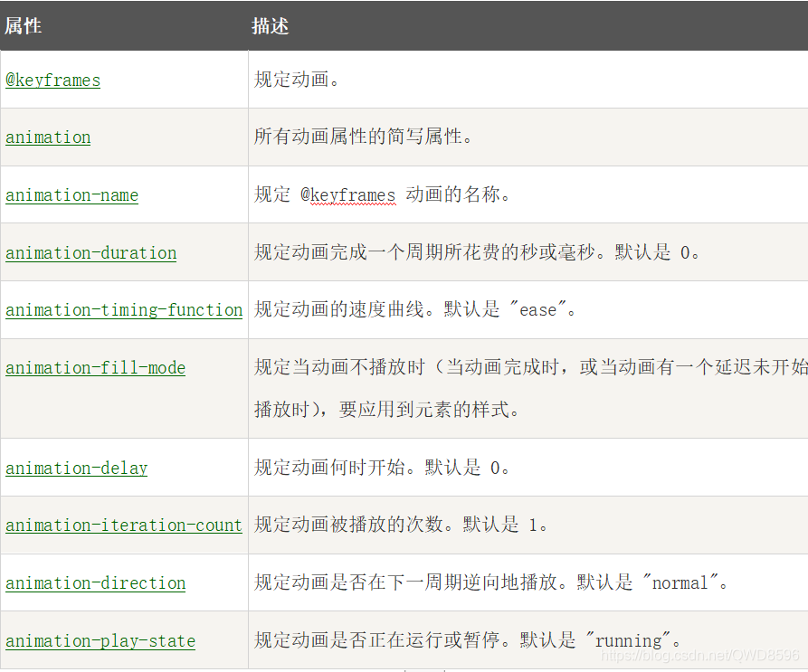Screen dimensions: 808x672
Task: Open the animation-duration link
Action: coord(90,253)
